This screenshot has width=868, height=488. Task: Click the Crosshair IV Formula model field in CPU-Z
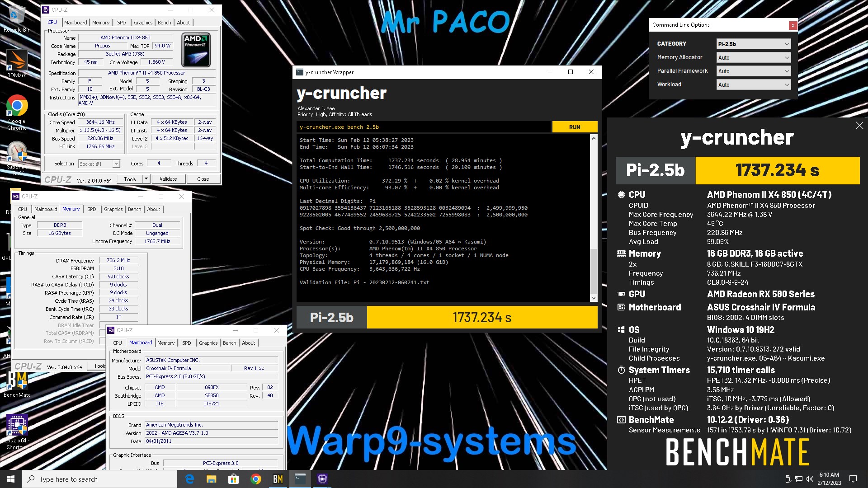[x=187, y=369]
